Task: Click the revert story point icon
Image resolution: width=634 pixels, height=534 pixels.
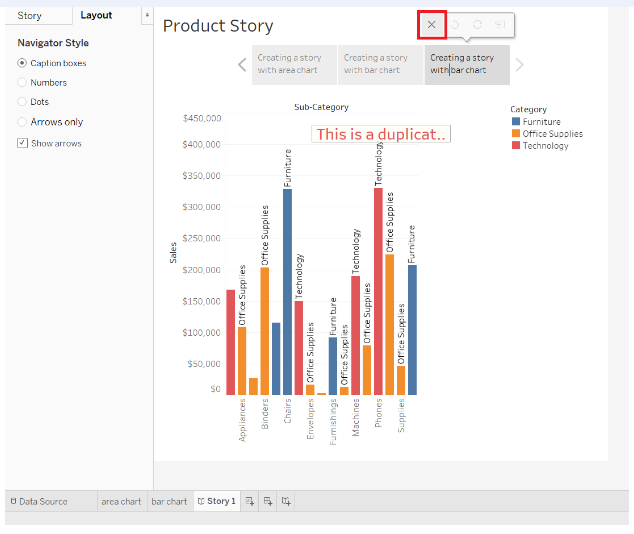Action: [x=455, y=24]
